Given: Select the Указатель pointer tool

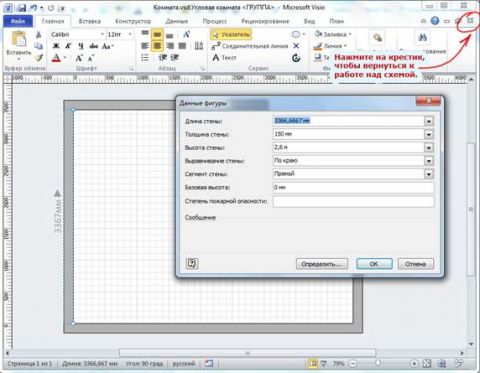Looking at the screenshot, I should click(x=231, y=34).
